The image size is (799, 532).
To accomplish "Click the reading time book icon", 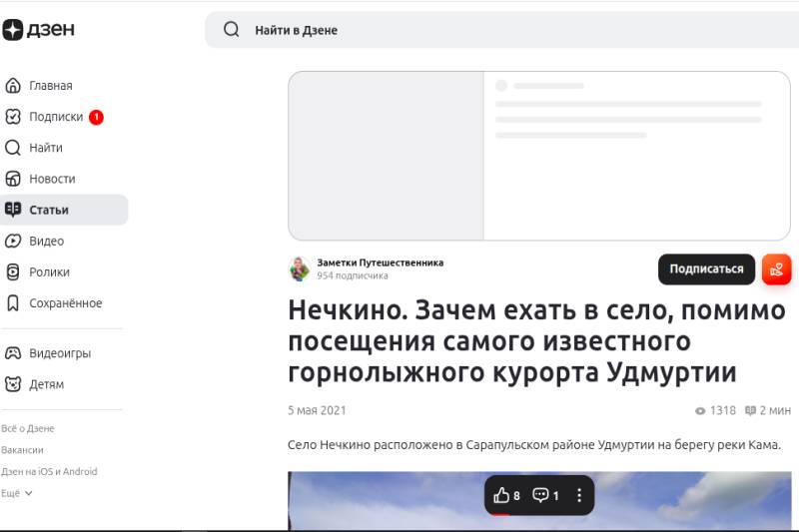I will 750,410.
